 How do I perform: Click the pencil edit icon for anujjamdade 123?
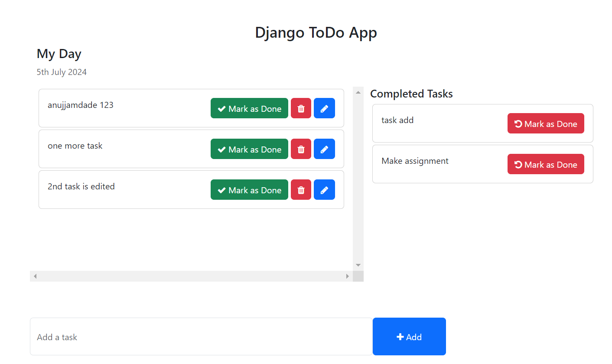pos(324,108)
